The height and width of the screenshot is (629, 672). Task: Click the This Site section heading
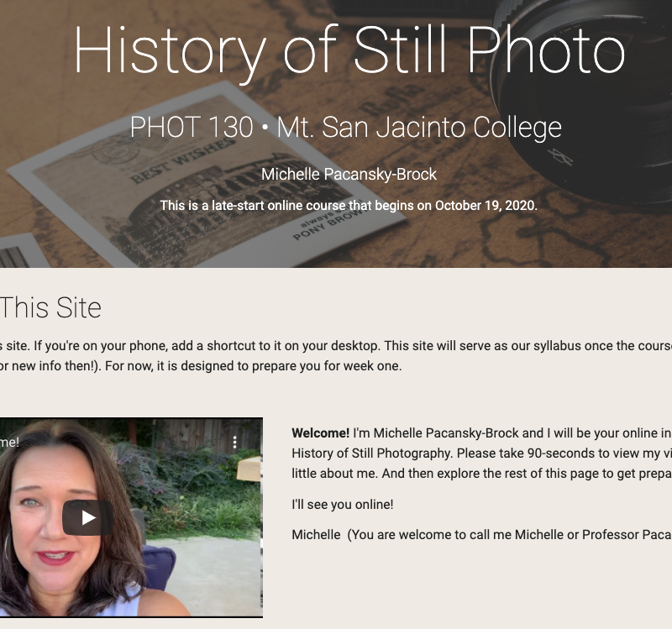pyautogui.click(x=50, y=307)
